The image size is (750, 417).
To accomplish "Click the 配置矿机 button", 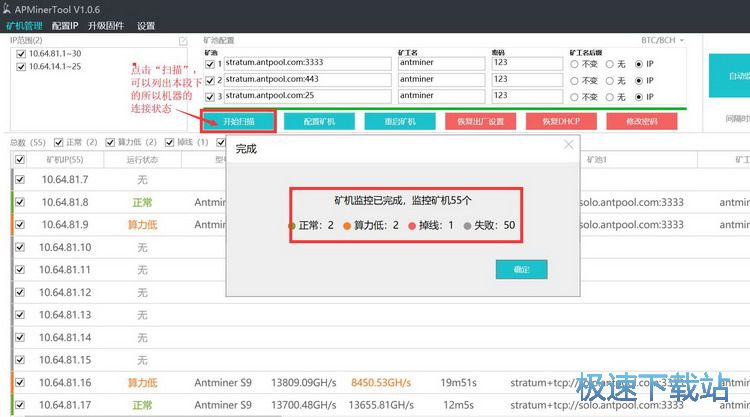I will pos(320,121).
